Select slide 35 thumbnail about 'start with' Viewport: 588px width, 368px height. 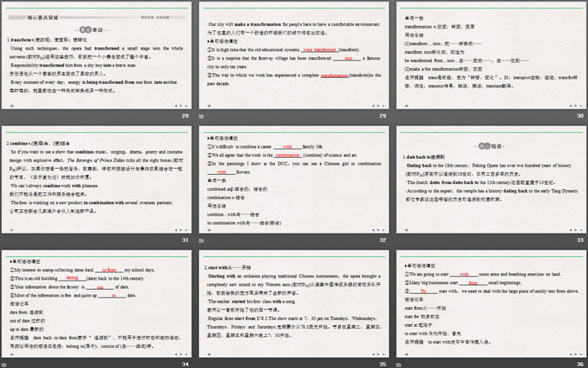coord(293,303)
